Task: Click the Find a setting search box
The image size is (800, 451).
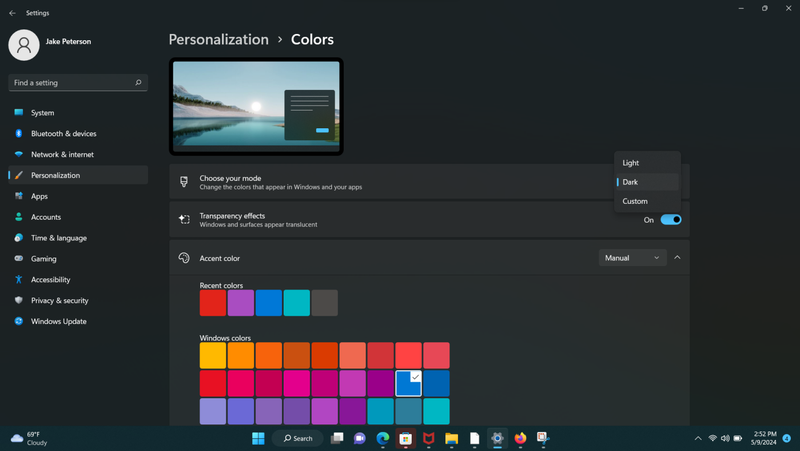Action: point(72,83)
